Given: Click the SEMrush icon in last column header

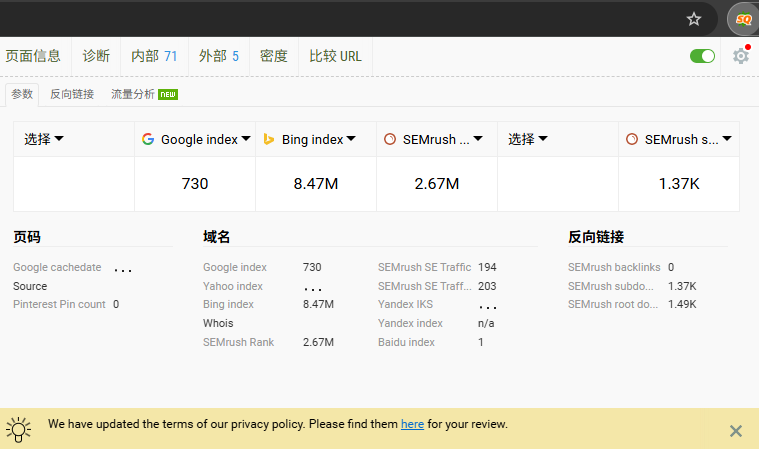Looking at the screenshot, I should (x=632, y=139).
